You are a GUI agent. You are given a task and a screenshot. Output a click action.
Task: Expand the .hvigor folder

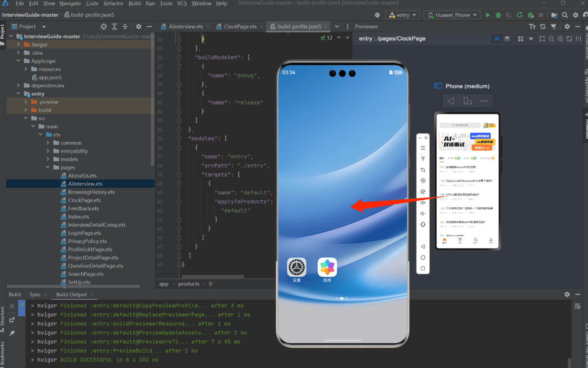pyautogui.click(x=18, y=44)
